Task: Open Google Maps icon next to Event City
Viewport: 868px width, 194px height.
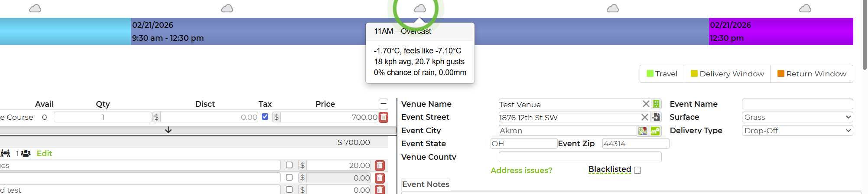Action: pos(642,131)
